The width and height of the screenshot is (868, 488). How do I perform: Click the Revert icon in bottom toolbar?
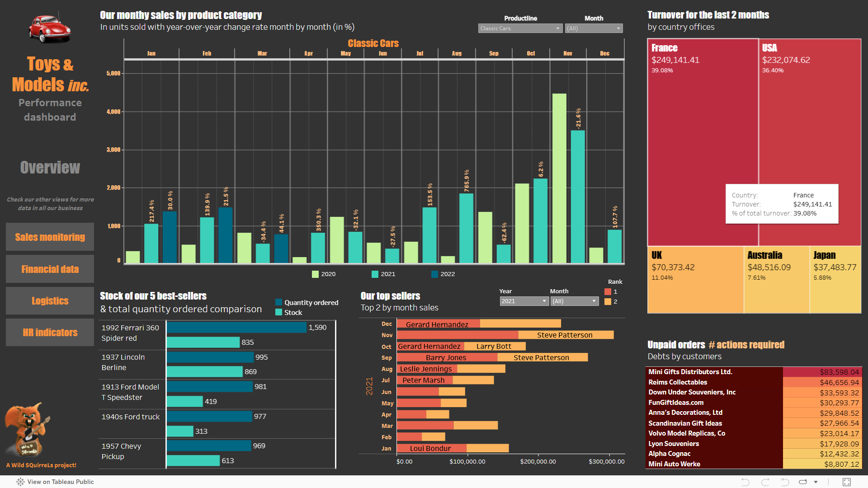click(x=785, y=482)
